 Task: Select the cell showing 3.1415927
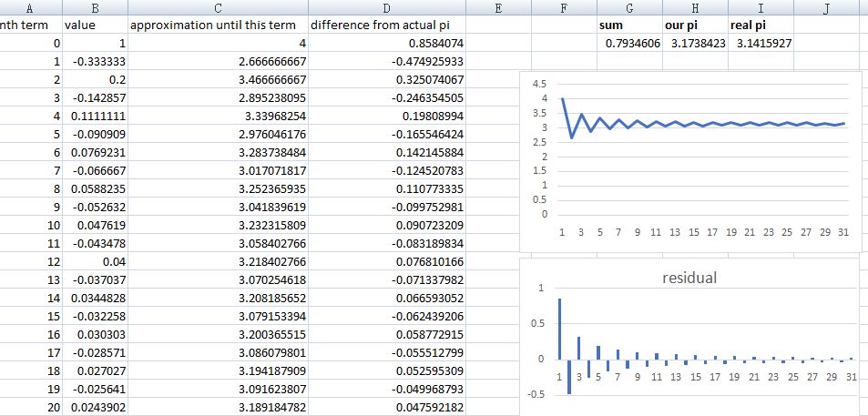[761, 43]
